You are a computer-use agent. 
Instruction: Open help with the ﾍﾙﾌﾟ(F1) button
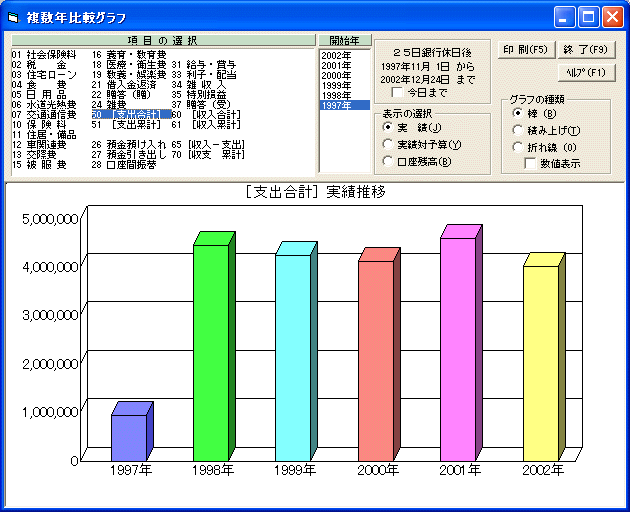pyautogui.click(x=587, y=72)
